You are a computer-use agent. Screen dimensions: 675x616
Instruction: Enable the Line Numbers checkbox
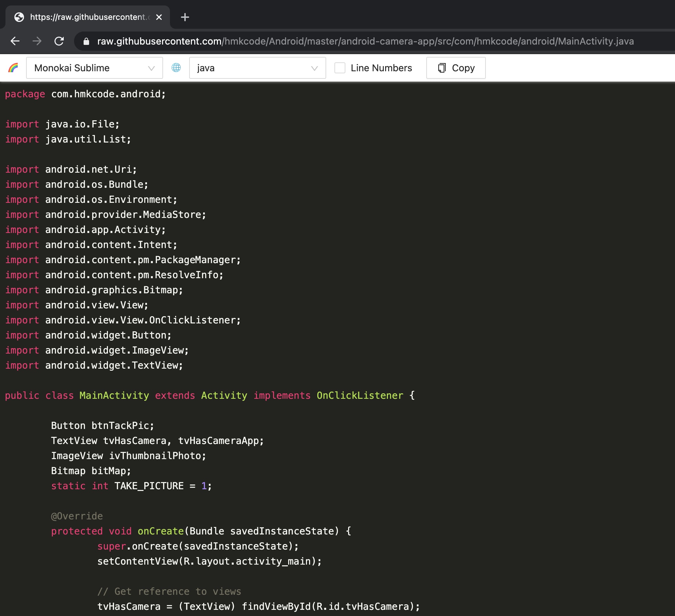(x=340, y=68)
